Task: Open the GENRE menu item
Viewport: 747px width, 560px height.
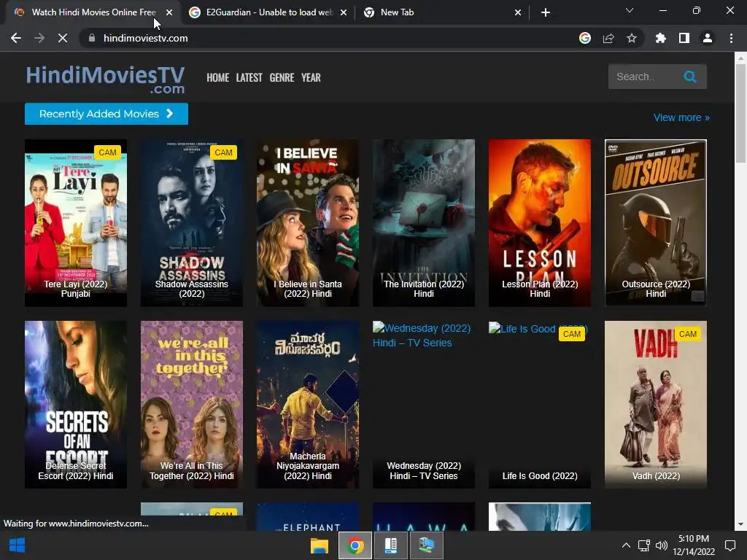Action: (x=282, y=77)
